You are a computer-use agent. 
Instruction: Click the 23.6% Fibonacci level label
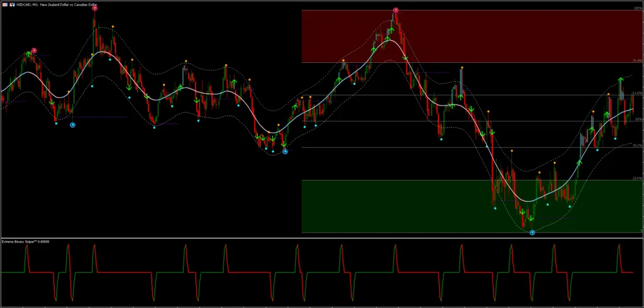(636, 178)
